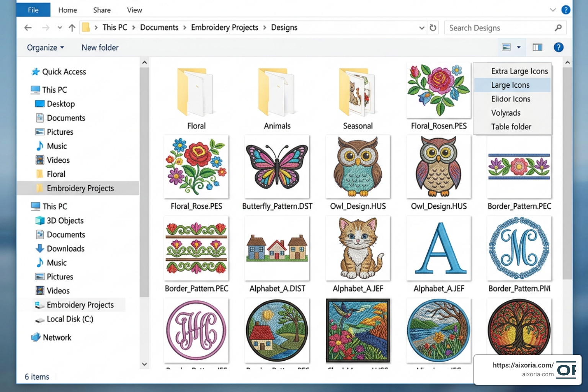The image size is (588, 392).
Task: Toggle the preview pane icon
Action: 537,47
